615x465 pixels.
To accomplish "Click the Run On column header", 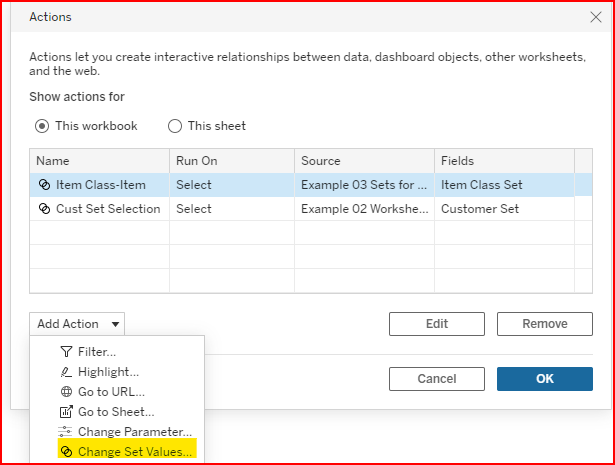I will coord(232,161).
